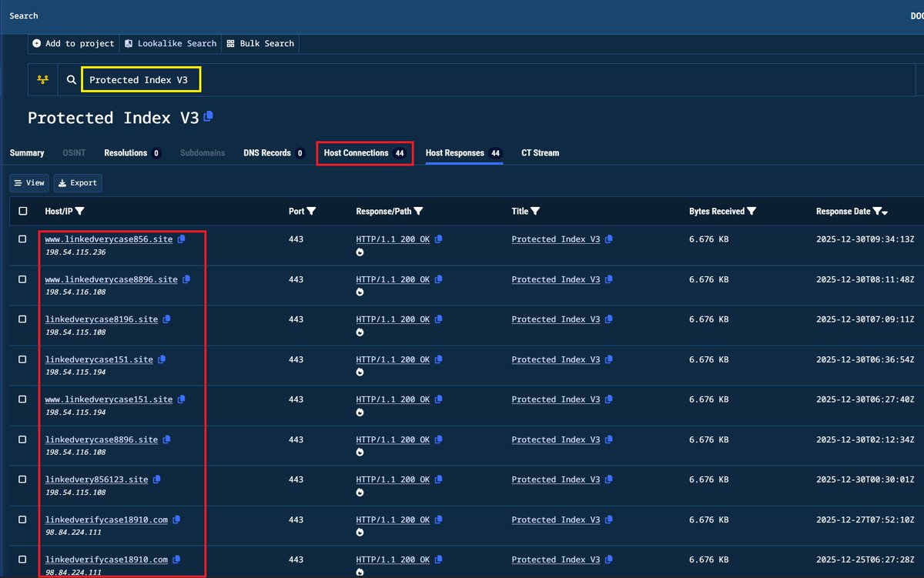Copy the linkedvery856123.site hostname
Screen dimensions: 924x578
pyautogui.click(x=156, y=479)
